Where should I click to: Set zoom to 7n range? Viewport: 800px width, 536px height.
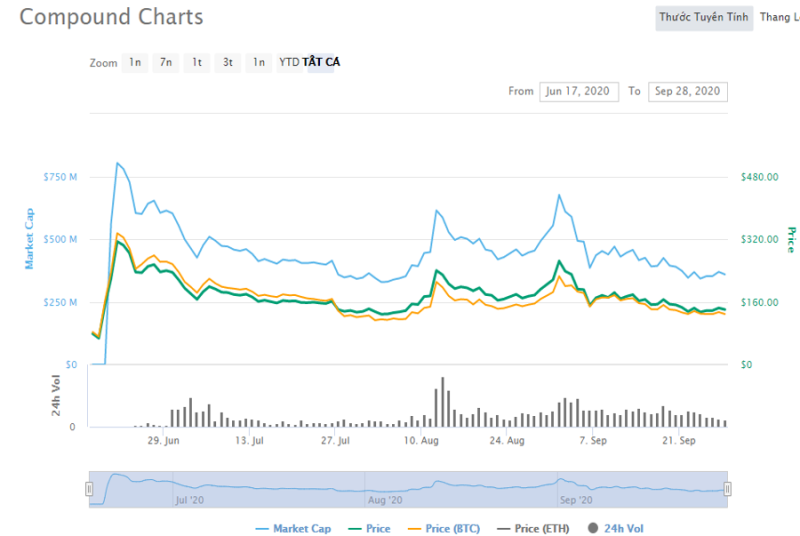coord(166,63)
